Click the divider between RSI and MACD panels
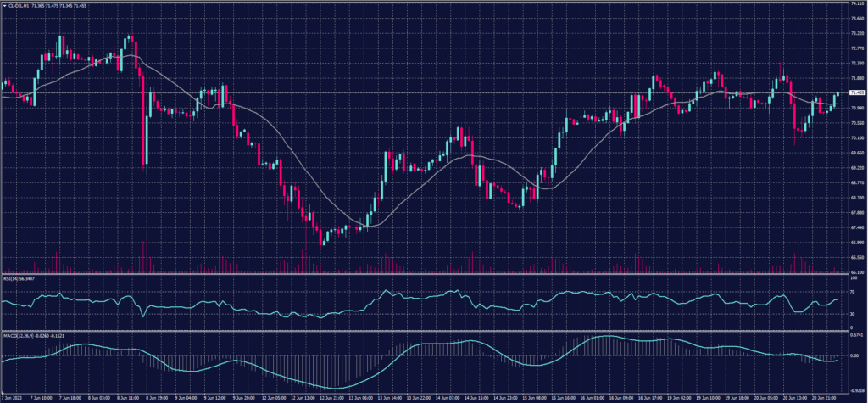This screenshot has width=868, height=403. pos(424,330)
